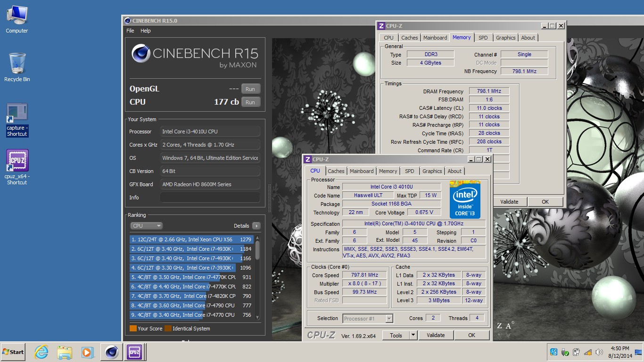Open SPD tab in front CPU-Z window
This screenshot has height=362, width=644.
point(410,171)
